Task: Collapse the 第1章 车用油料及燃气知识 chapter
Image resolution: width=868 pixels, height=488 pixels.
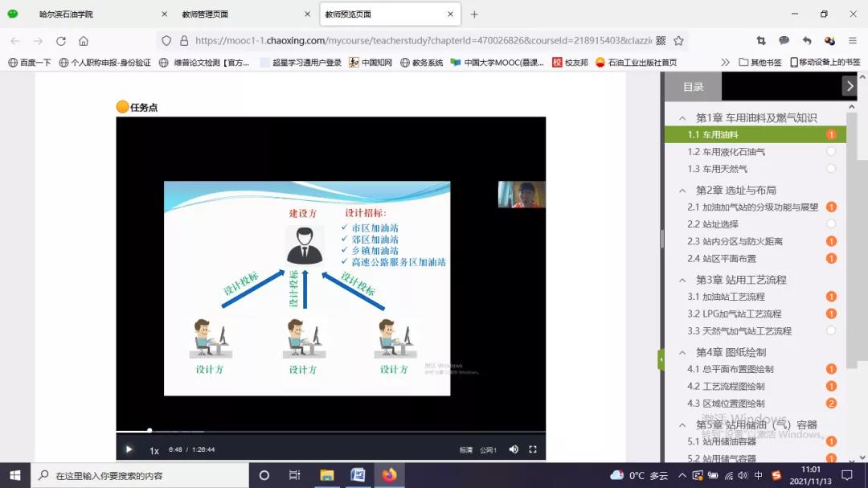Action: click(x=683, y=118)
